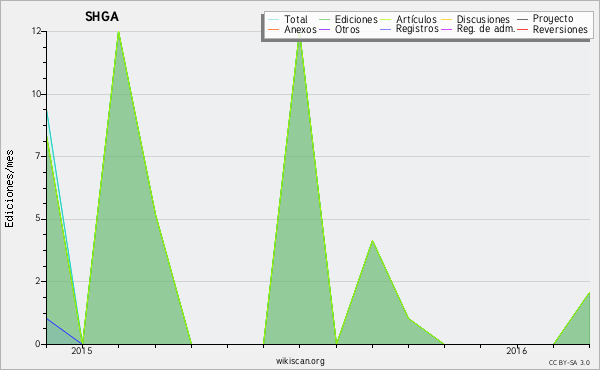The image size is (600, 370).
Task: Click the cyan Total legend line swatch
Action: [274, 20]
